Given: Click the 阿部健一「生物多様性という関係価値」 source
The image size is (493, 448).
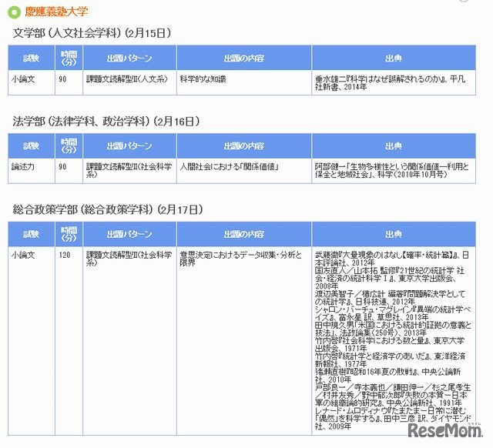Looking at the screenshot, I should pos(394,171).
